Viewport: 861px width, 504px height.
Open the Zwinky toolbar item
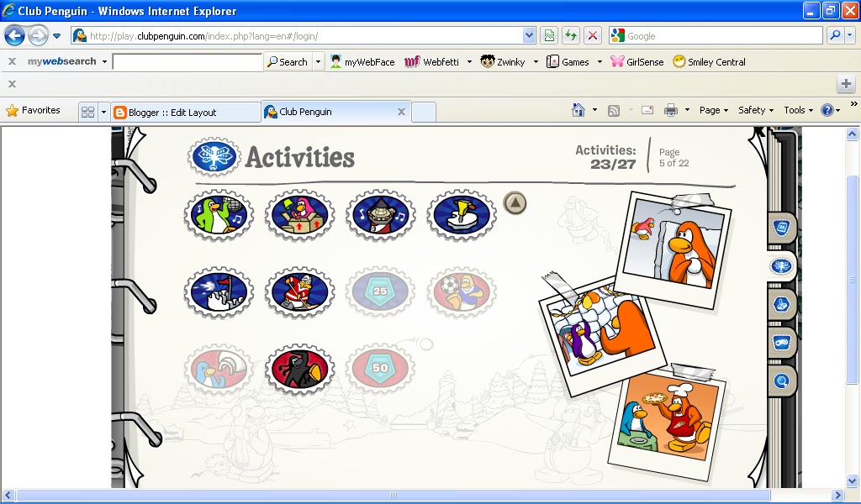[503, 62]
